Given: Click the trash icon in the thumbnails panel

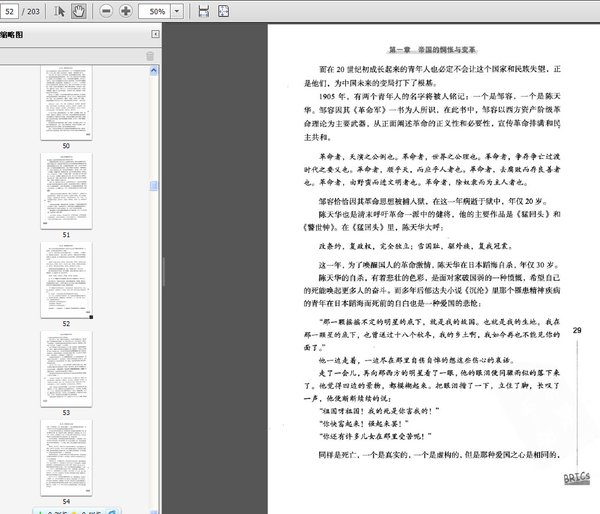Looking at the screenshot, I should (150, 56).
